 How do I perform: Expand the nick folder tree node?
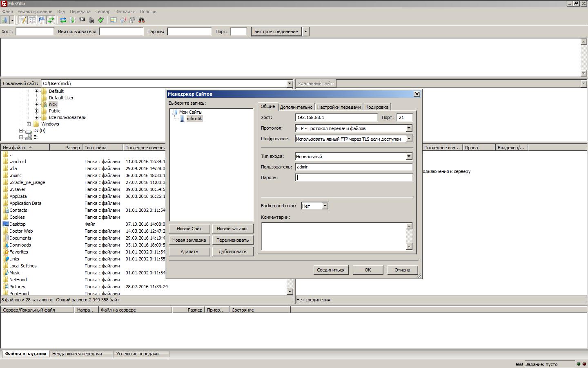[x=36, y=104]
